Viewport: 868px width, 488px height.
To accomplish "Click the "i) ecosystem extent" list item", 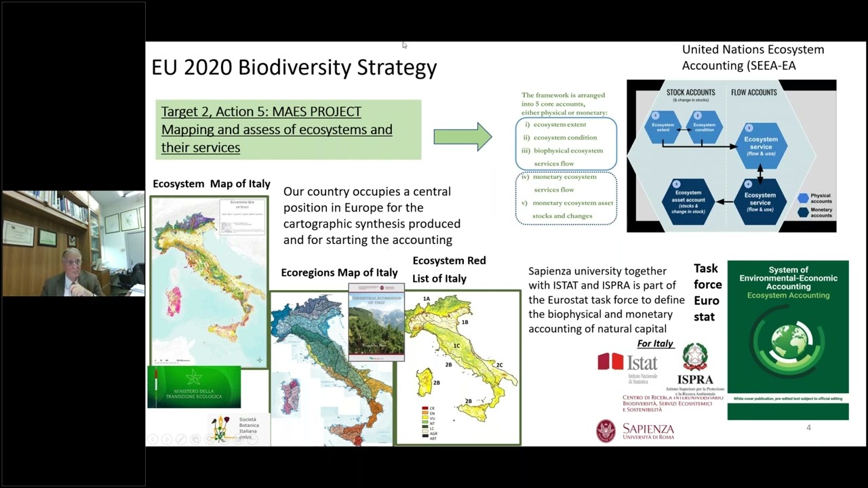I will click(555, 125).
